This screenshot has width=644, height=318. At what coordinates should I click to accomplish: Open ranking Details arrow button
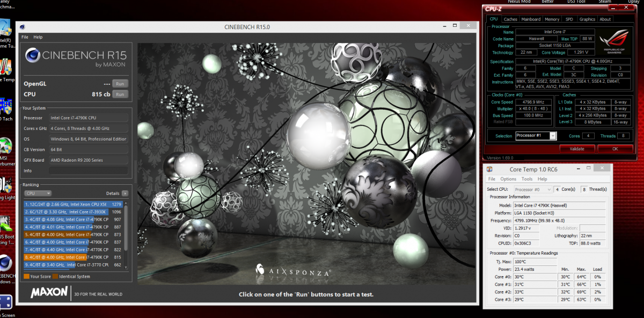pyautogui.click(x=125, y=193)
